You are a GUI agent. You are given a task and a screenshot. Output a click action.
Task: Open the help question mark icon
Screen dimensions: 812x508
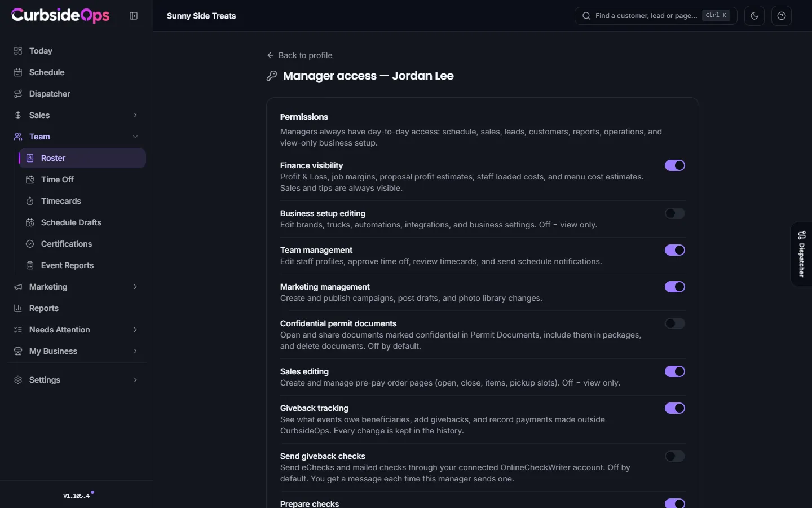coord(782,16)
